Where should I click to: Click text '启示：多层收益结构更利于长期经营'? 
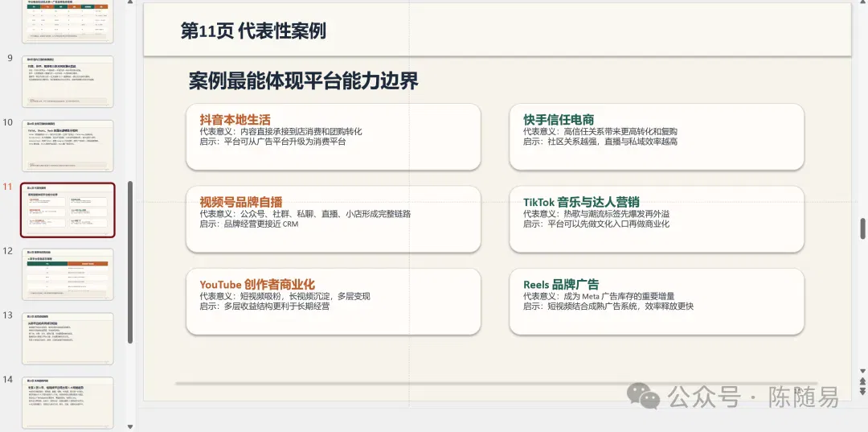[x=264, y=307]
